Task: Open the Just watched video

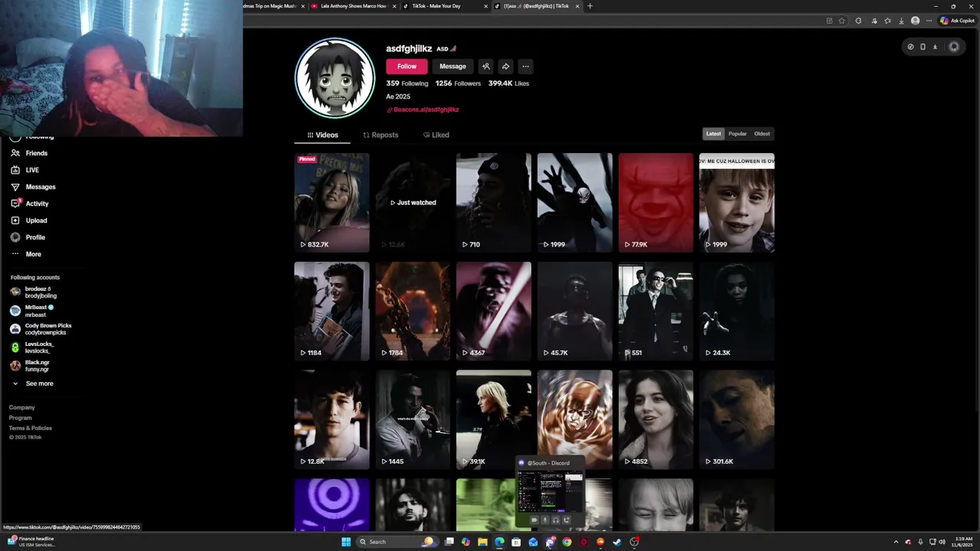Action: [413, 203]
